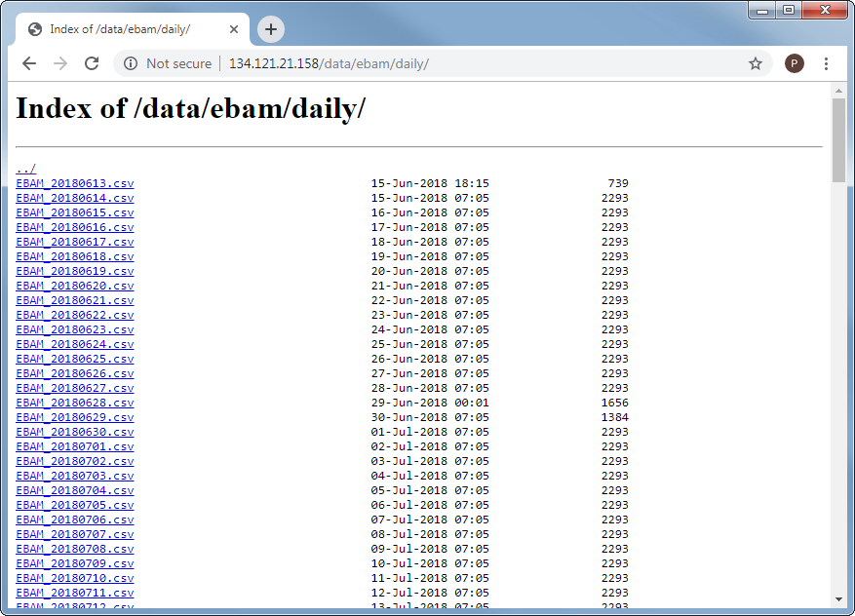Open EBAM_20180624.csv
The height and width of the screenshot is (616, 855).
[x=75, y=344]
